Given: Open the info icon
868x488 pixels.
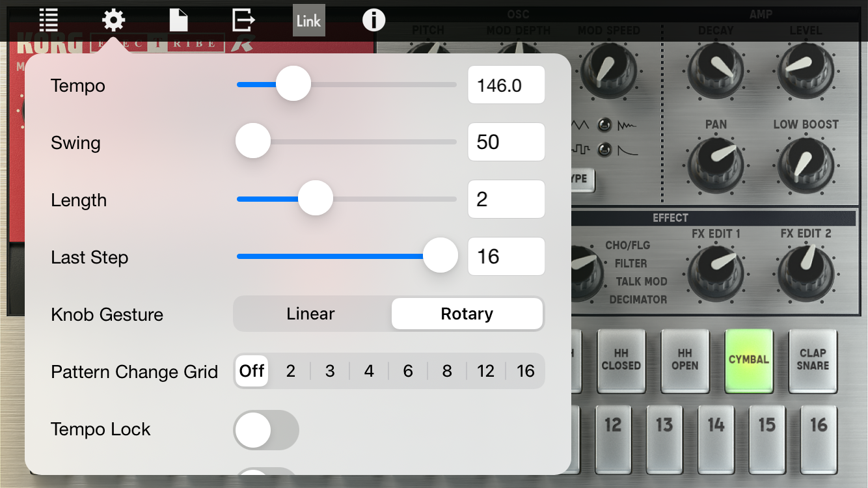Looking at the screenshot, I should coord(373,20).
